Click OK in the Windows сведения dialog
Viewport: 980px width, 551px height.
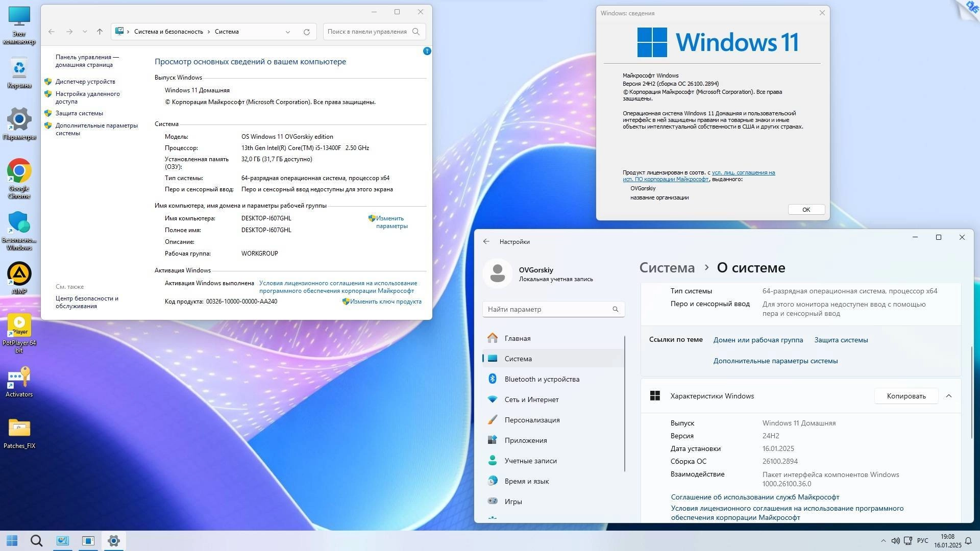click(805, 209)
